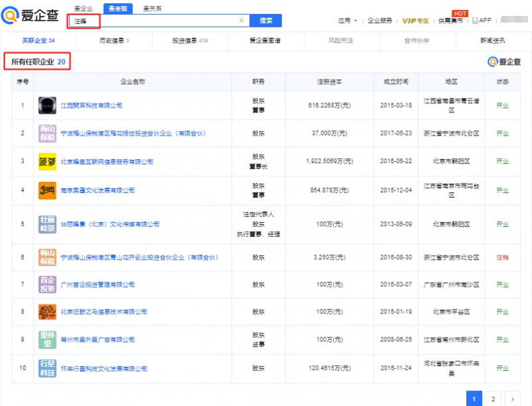Screen dimensions: 532x406
Task: Open the 投资信息 439 tab
Action: pyautogui.click(x=190, y=41)
